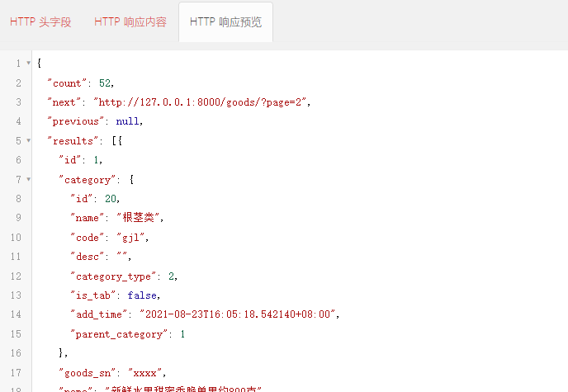This screenshot has width=568, height=392.
Task: Collapse the root JSON object on line 1
Action: (x=29, y=64)
